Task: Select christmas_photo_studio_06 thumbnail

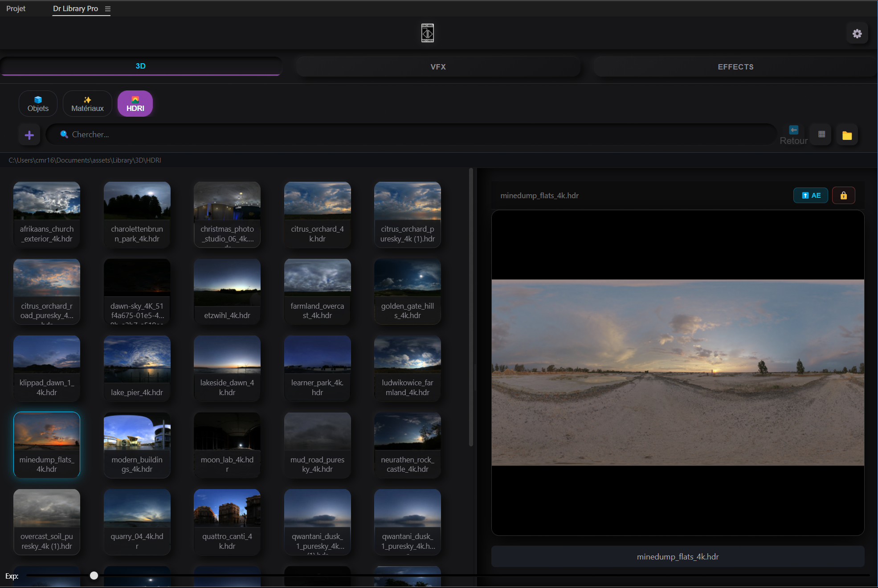Action: click(227, 214)
